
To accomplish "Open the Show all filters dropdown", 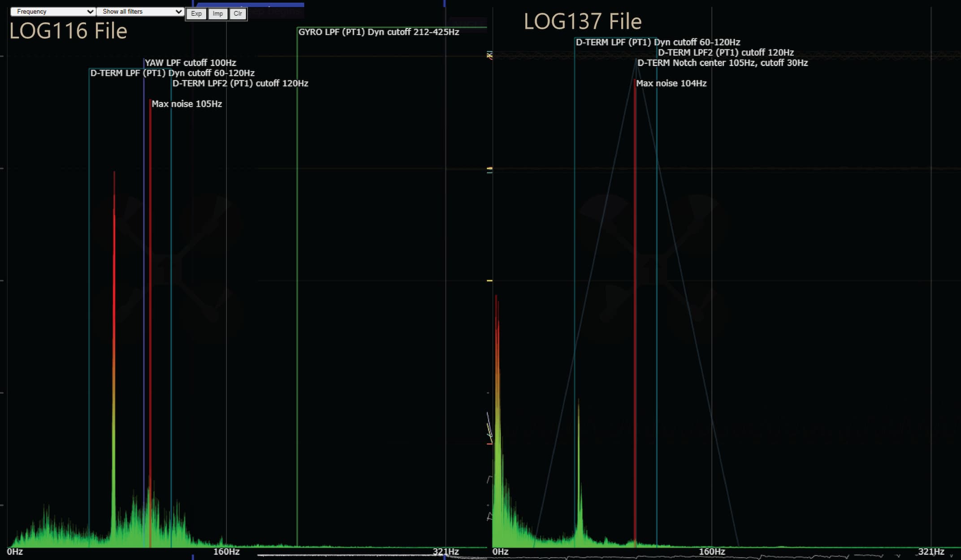I will tap(140, 12).
